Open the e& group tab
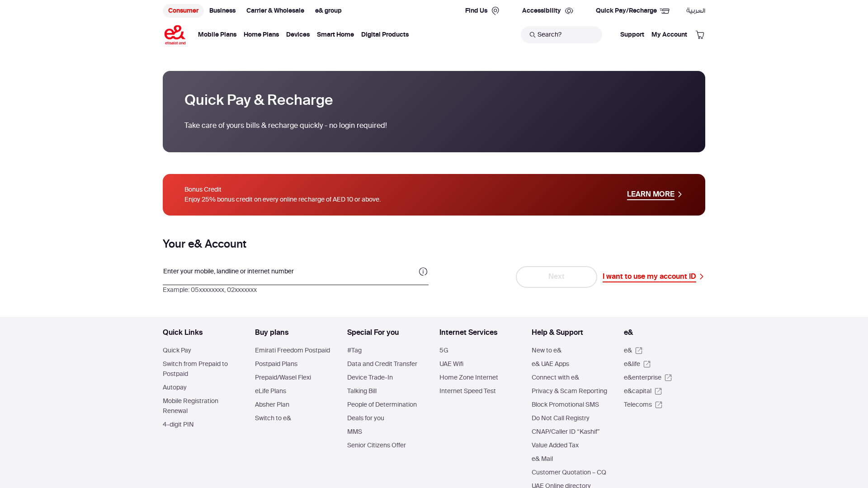The height and width of the screenshot is (488, 868). [x=328, y=11]
